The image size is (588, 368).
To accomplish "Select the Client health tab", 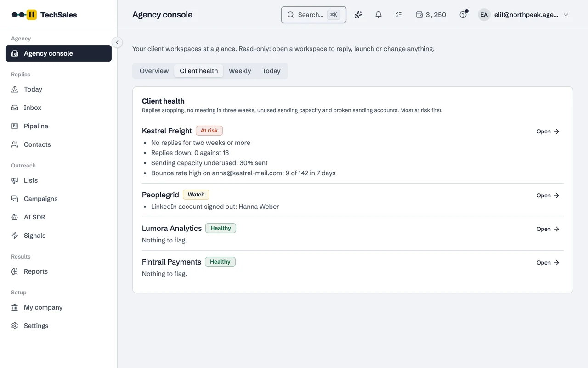I will point(198,71).
